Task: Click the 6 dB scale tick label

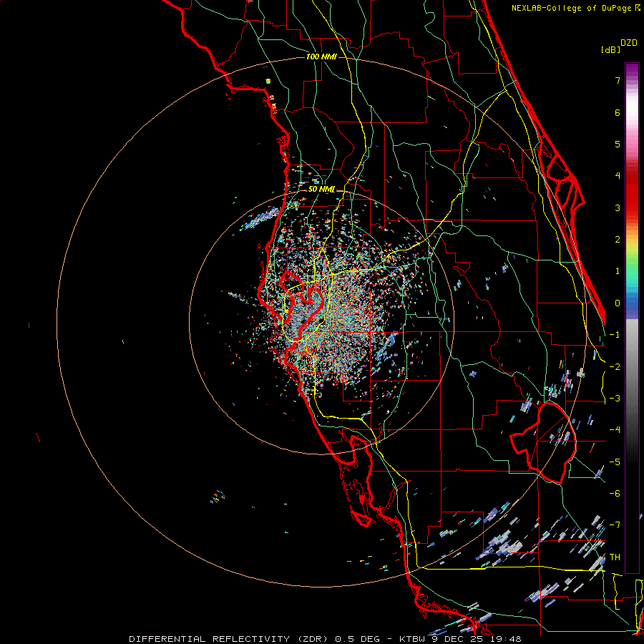Action: (618, 112)
